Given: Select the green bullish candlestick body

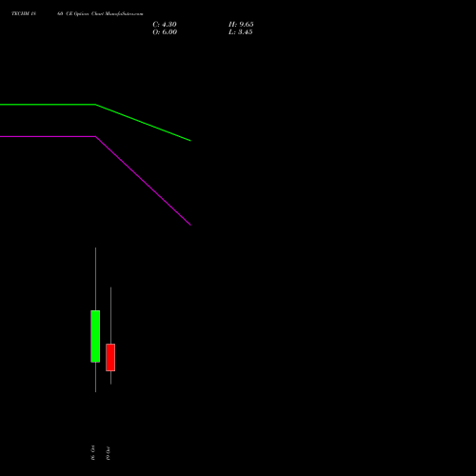Looking at the screenshot, I should (95, 336).
